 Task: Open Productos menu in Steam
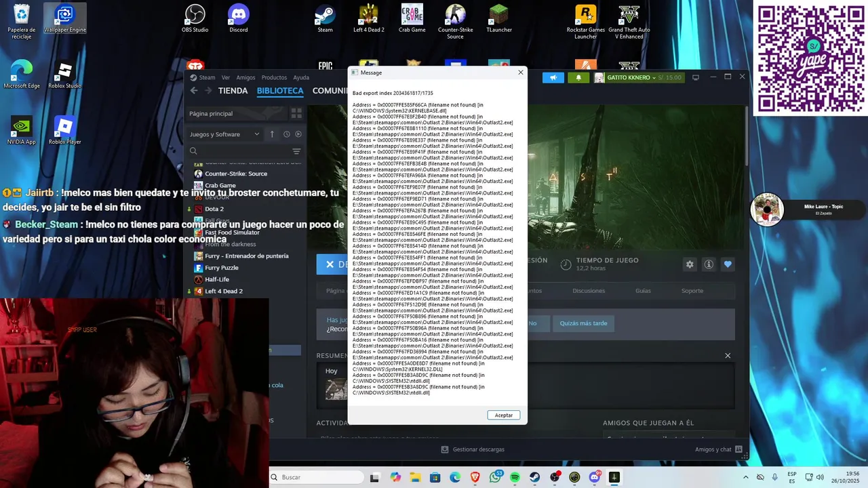tap(274, 77)
